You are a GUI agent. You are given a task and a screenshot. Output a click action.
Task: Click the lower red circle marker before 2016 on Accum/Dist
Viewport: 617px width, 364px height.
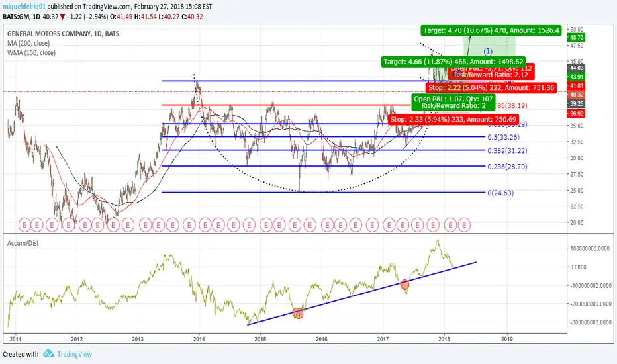tap(298, 313)
